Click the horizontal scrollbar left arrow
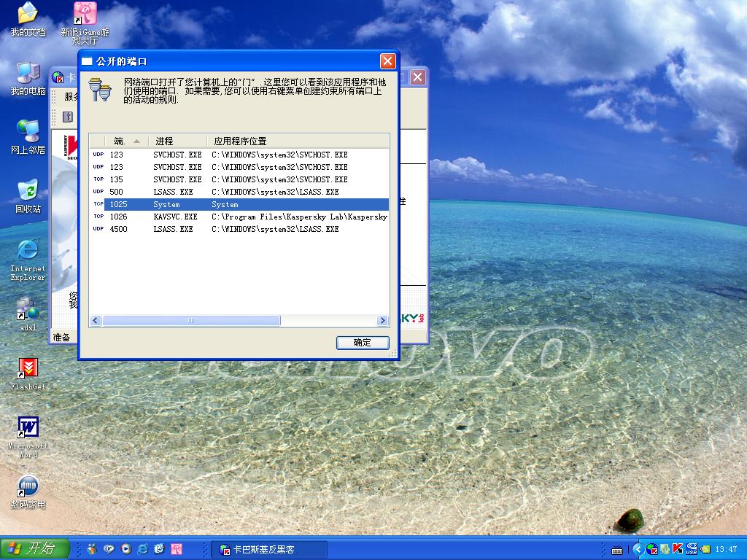Image resolution: width=747 pixels, height=560 pixels. [96, 321]
